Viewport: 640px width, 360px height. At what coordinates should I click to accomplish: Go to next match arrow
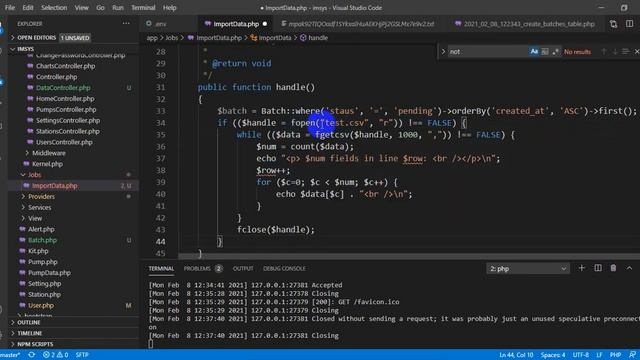(x=615, y=51)
